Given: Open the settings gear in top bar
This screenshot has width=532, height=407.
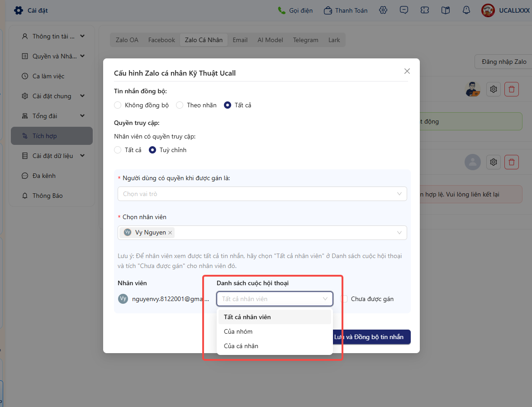Looking at the screenshot, I should tap(383, 10).
